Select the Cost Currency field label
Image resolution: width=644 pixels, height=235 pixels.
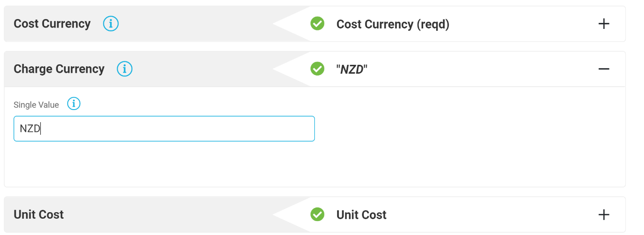click(x=52, y=24)
